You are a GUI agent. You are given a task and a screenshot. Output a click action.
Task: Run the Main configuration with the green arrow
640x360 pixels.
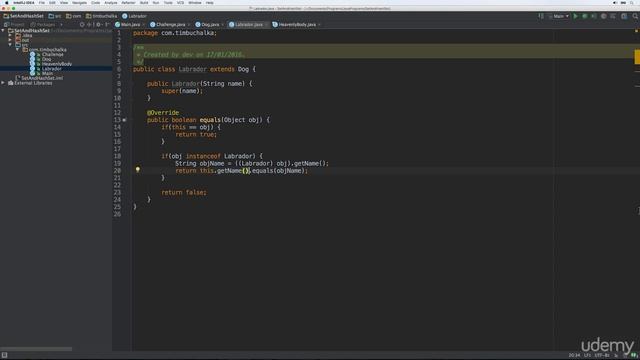click(x=576, y=16)
